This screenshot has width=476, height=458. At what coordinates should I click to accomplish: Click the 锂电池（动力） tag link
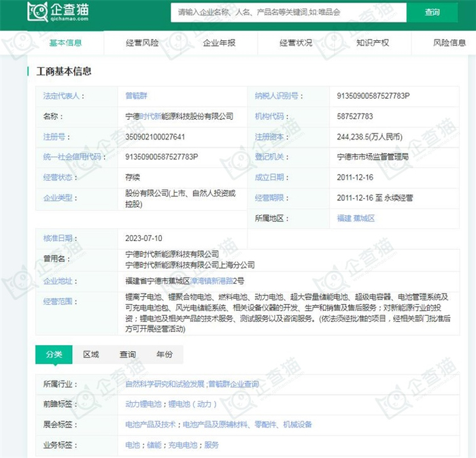click(192, 404)
